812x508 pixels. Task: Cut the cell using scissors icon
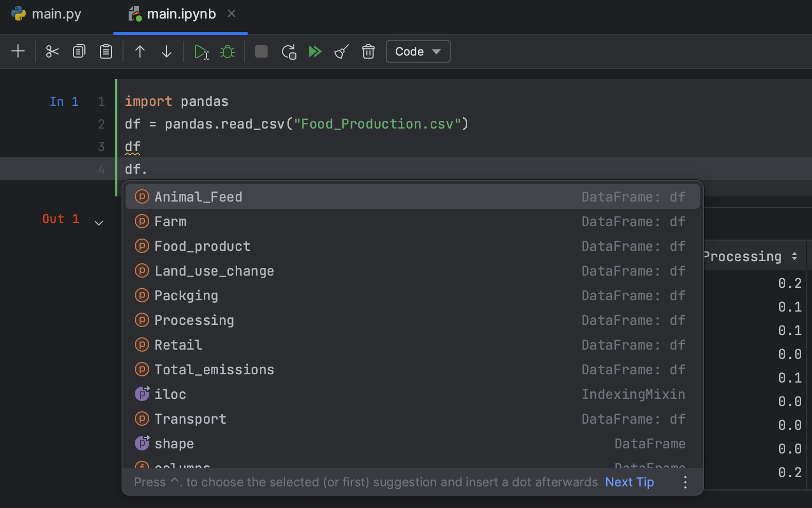coord(52,51)
